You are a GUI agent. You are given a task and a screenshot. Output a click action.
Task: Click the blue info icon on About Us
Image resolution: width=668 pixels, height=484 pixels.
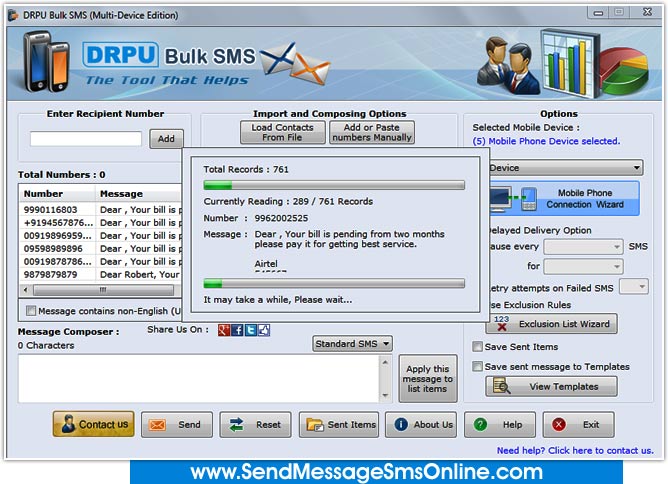pos(401,424)
